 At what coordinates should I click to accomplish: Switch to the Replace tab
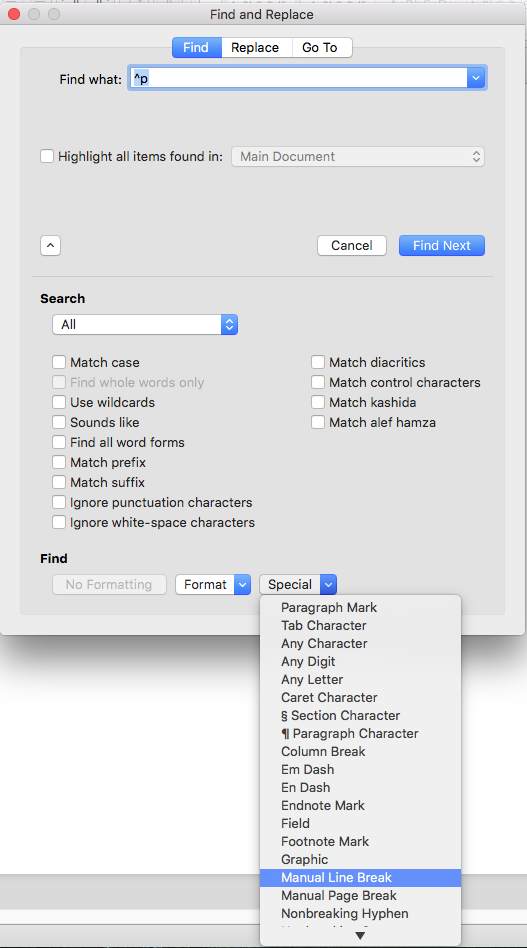pyautogui.click(x=255, y=48)
